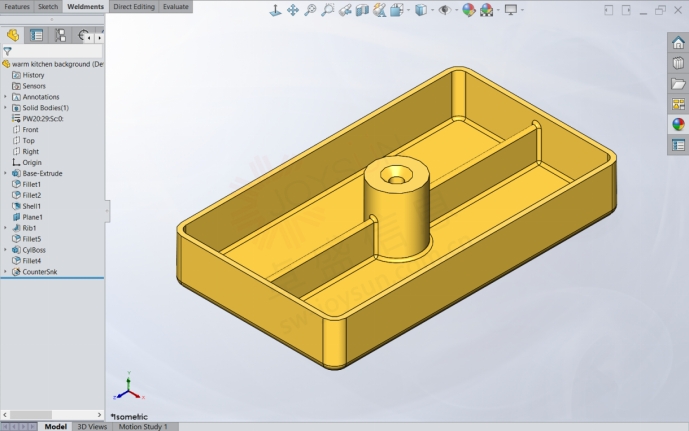Expand the Rib1 feature node
The image size is (689, 431).
[5, 228]
